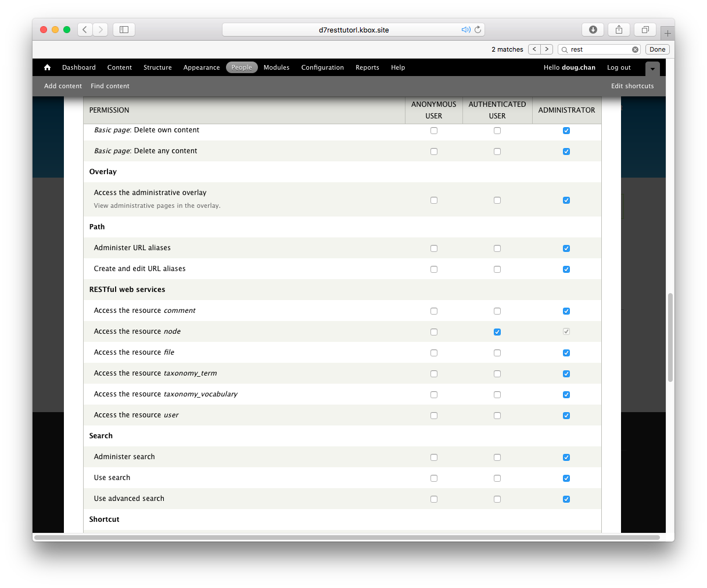This screenshot has height=588, width=707.
Task: Enable 'Use search' for anonymous user
Action: pos(434,478)
